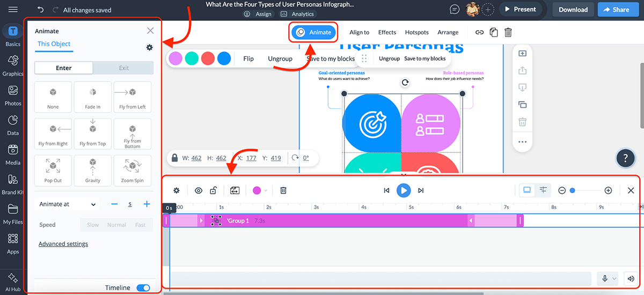Toggle the eye visibility icon in the timeline
The image size is (644, 295).
(199, 190)
